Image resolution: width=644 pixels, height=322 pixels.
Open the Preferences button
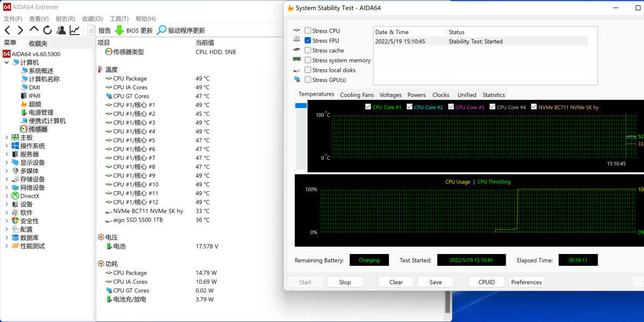[527, 282]
